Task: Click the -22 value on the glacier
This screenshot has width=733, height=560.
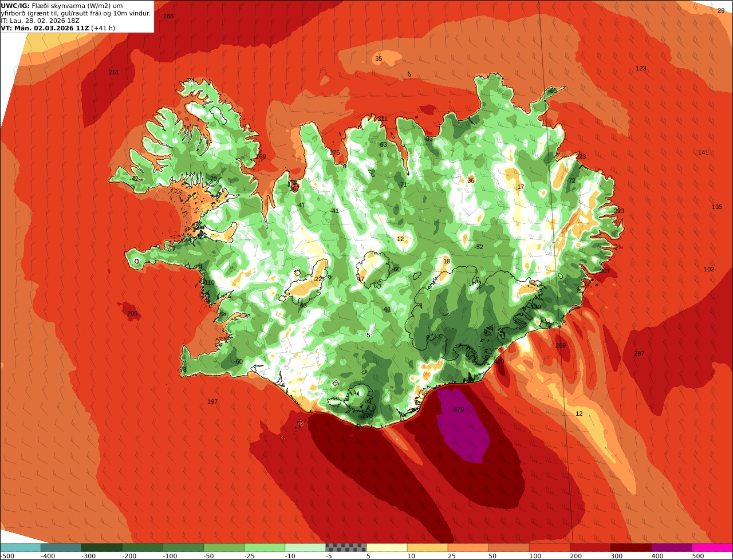Action: coord(318,279)
